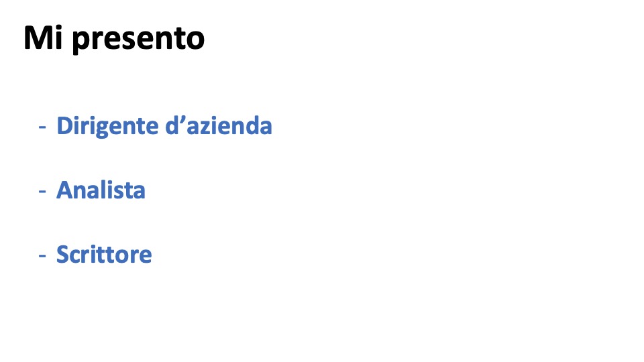The image size is (644, 362).
Task: Place cursor at end of 'Scrittore'
Action: coord(152,255)
